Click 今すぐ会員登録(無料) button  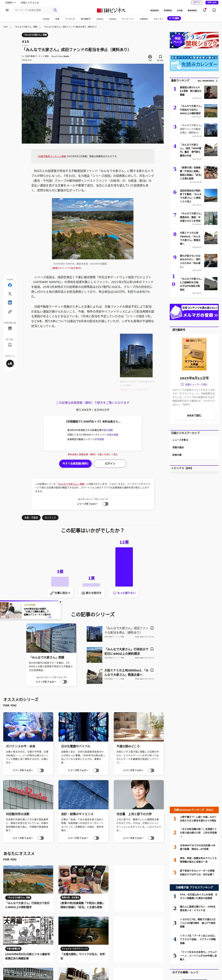click(75, 463)
